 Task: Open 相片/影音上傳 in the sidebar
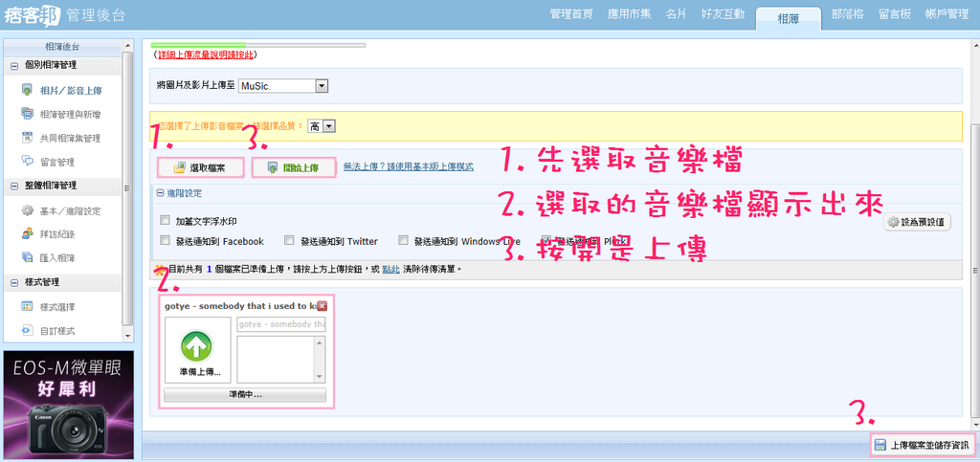[71, 91]
